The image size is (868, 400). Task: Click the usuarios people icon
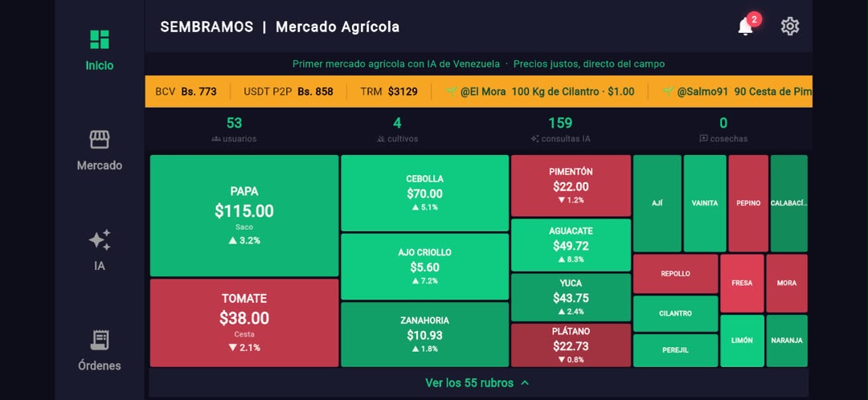coord(216,139)
